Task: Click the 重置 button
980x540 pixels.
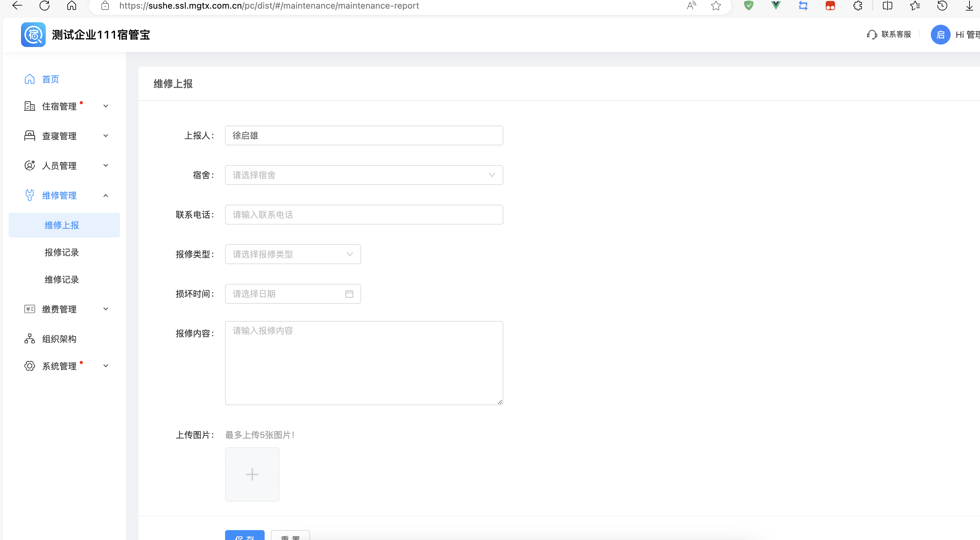Action: (290, 535)
